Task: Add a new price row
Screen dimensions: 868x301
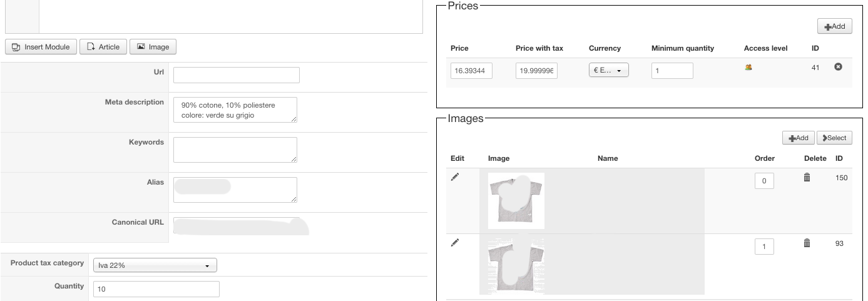Action: coord(834,26)
